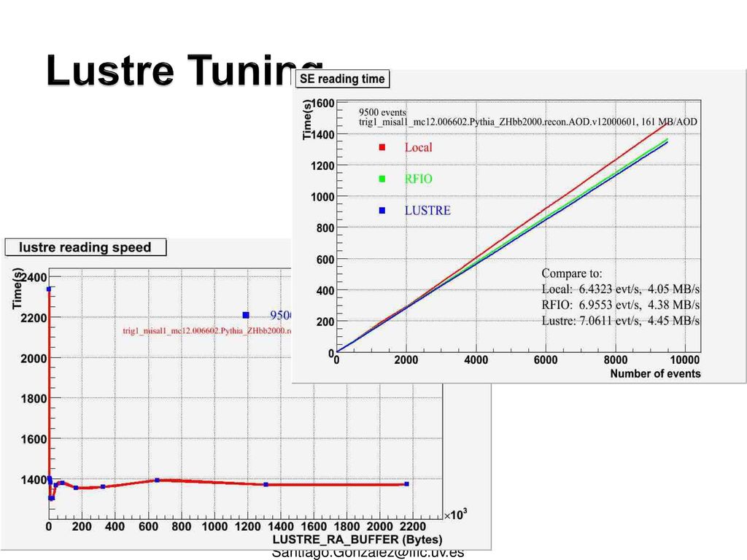Click the top data point near 2340 seconds
The width and height of the screenshot is (747, 560).
click(x=49, y=289)
